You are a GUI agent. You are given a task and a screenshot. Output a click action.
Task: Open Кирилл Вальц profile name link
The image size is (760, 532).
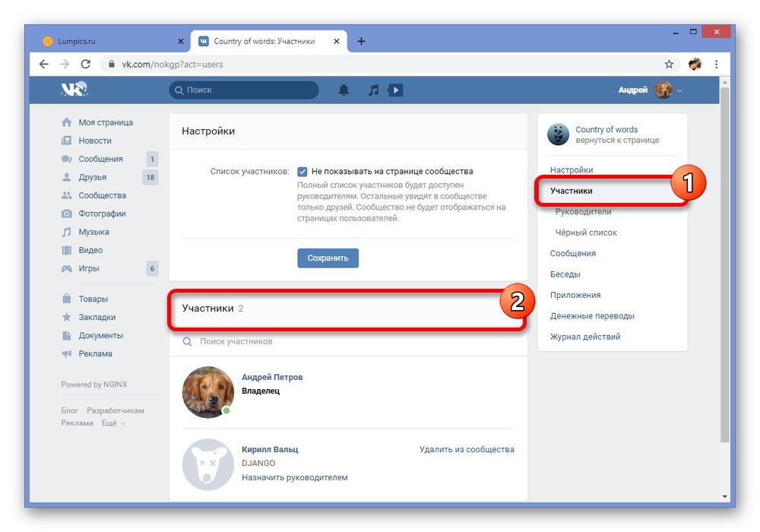270,450
